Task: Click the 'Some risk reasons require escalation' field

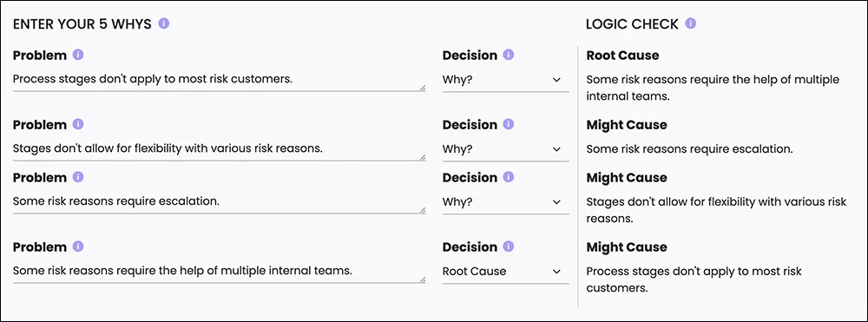Action: 220,202
